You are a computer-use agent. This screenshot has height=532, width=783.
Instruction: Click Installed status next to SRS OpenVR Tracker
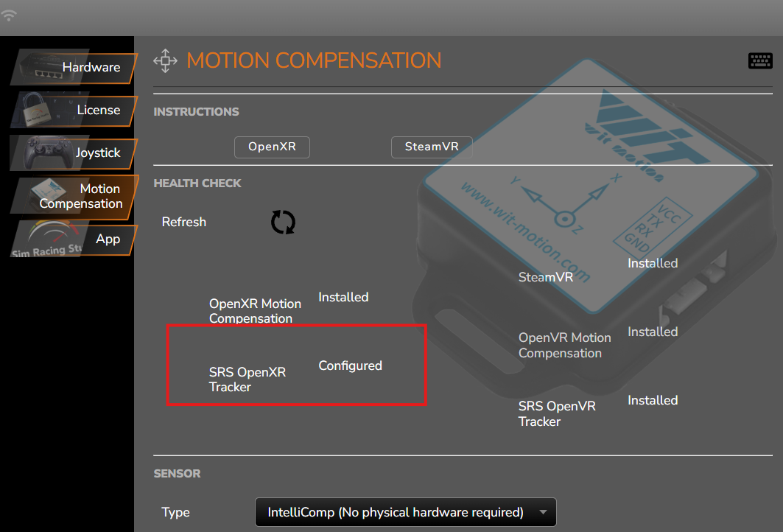653,400
